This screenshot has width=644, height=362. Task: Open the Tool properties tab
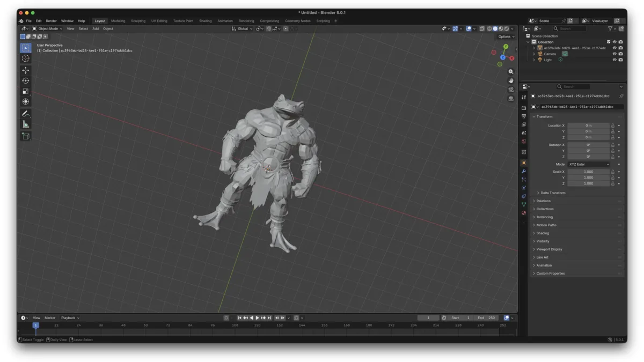tap(524, 97)
